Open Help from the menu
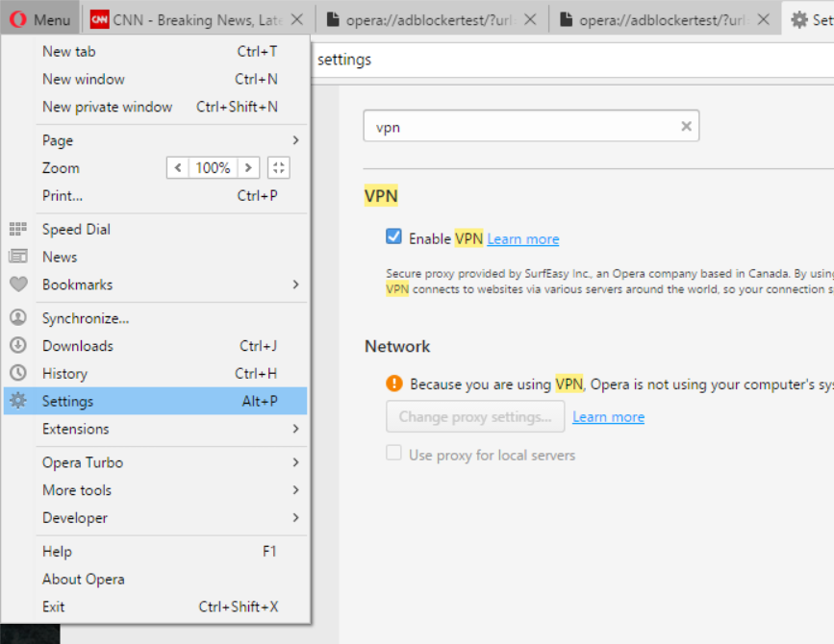 tap(155, 551)
